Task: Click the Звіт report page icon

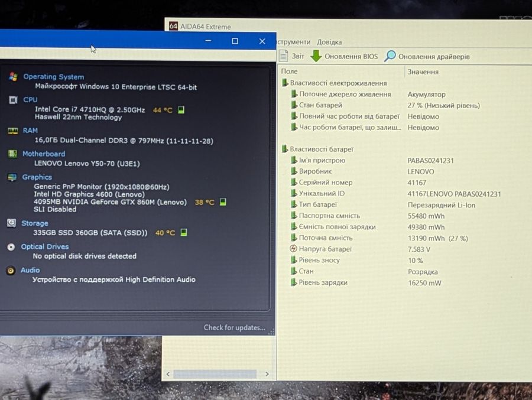Action: 283,56
